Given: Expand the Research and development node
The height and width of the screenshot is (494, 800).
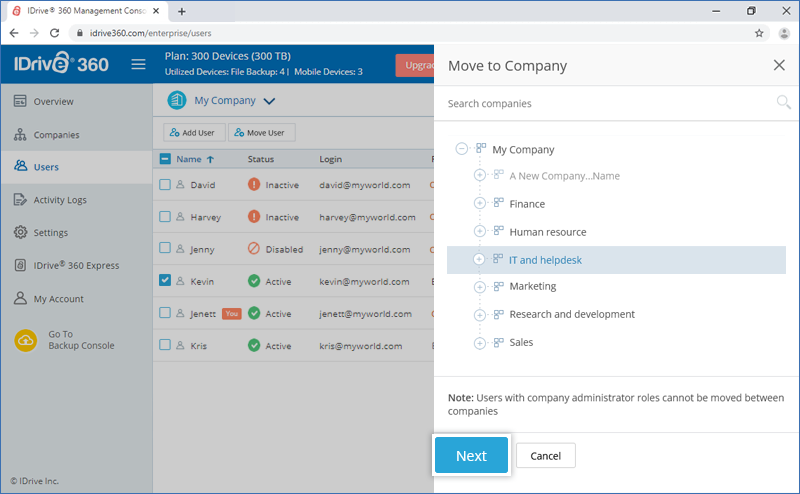Looking at the screenshot, I should click(x=479, y=315).
